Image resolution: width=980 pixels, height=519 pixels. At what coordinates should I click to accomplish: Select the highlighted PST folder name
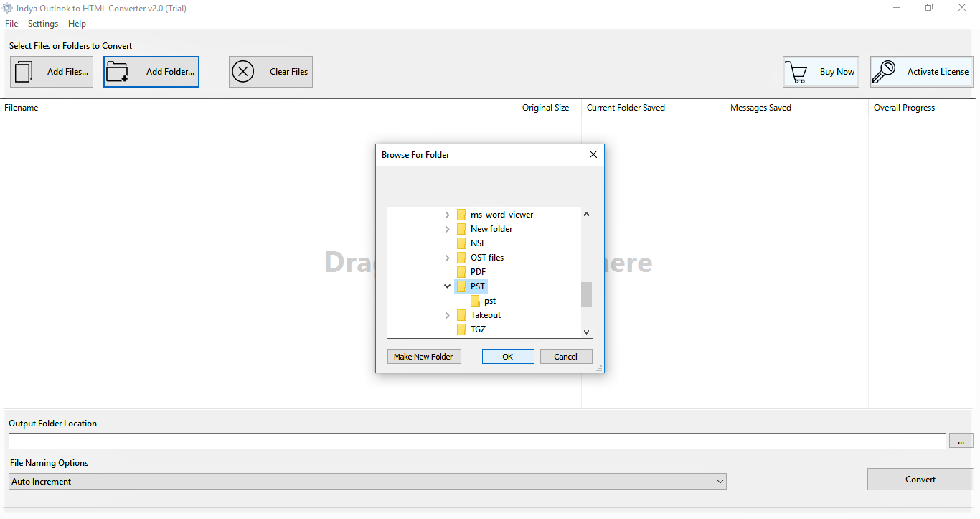(x=478, y=286)
